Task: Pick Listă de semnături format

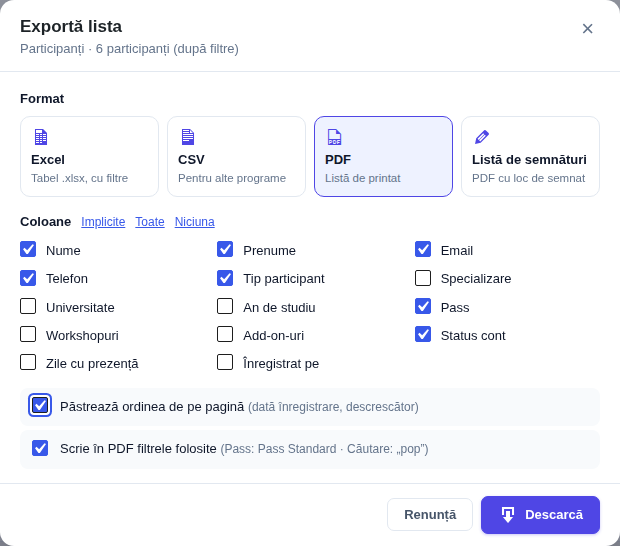Action: click(x=530, y=157)
